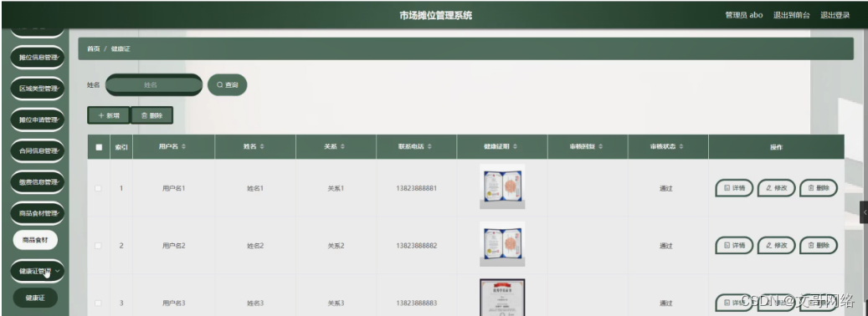
Task: Expand the 缴费信息管理 sidebar menu
Action: tap(38, 181)
